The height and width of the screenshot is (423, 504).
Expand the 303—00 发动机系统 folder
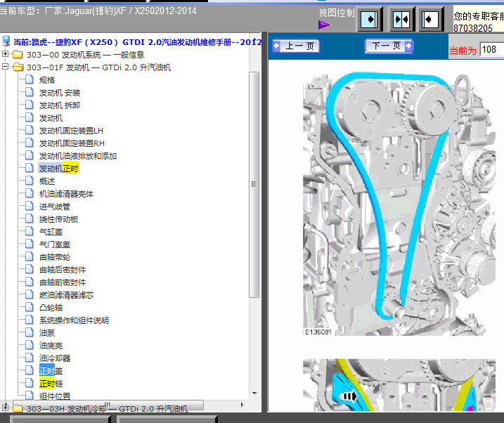tap(5, 54)
